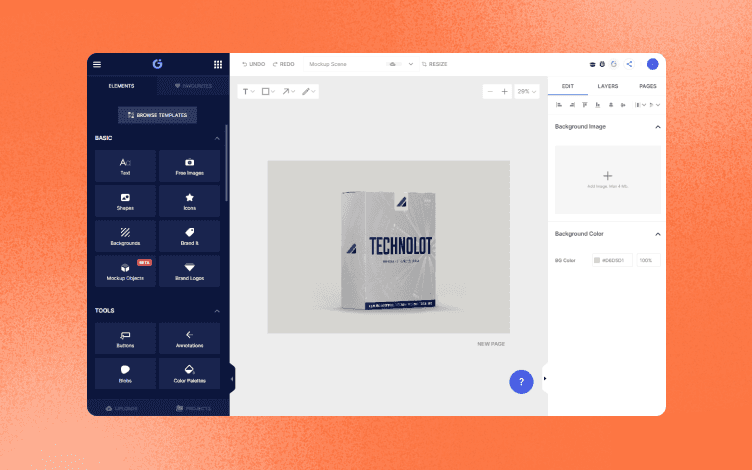
Task: Select the Technolot box mockup on the canvas
Action: coord(388,249)
